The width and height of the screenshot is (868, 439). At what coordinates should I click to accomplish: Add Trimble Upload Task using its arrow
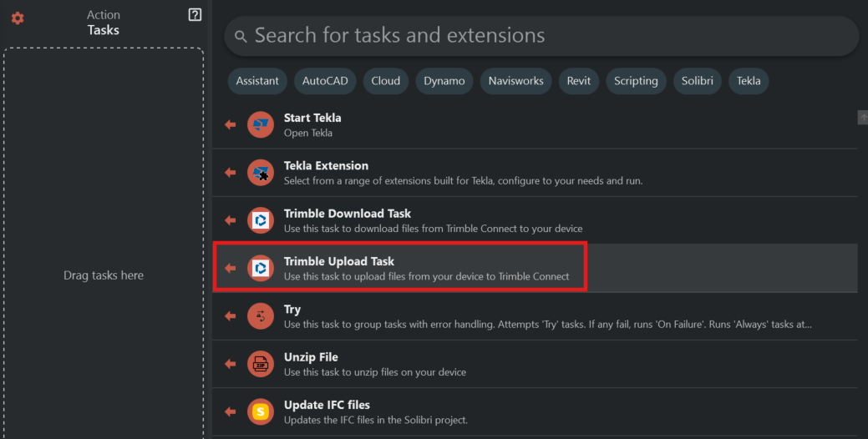click(231, 268)
